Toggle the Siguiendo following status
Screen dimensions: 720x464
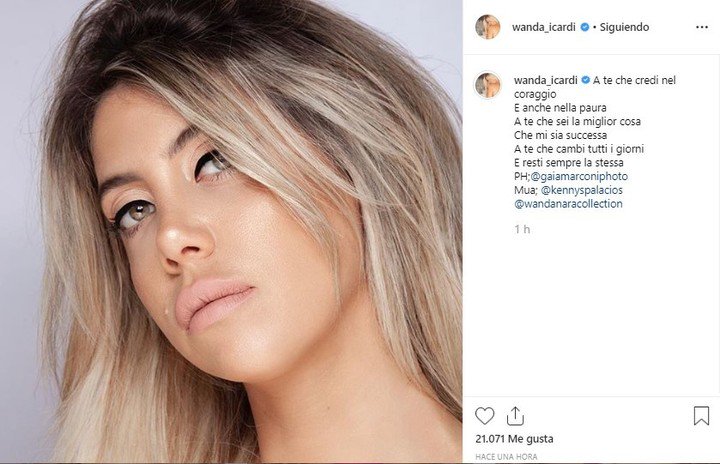click(x=624, y=27)
